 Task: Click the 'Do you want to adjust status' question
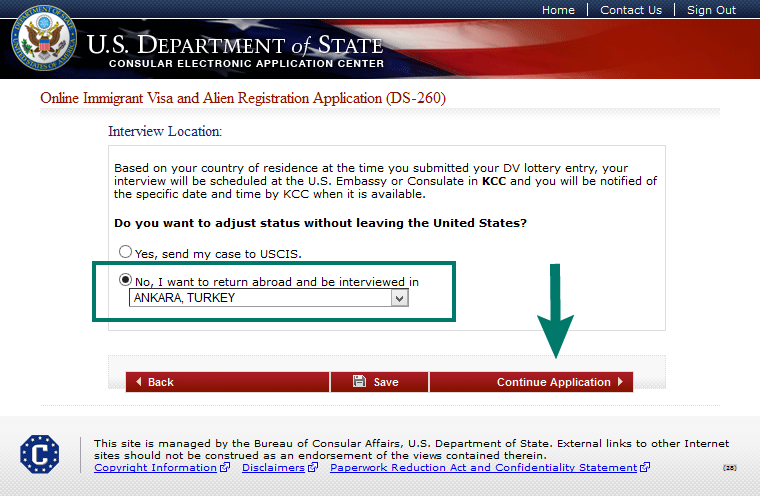pyautogui.click(x=320, y=223)
